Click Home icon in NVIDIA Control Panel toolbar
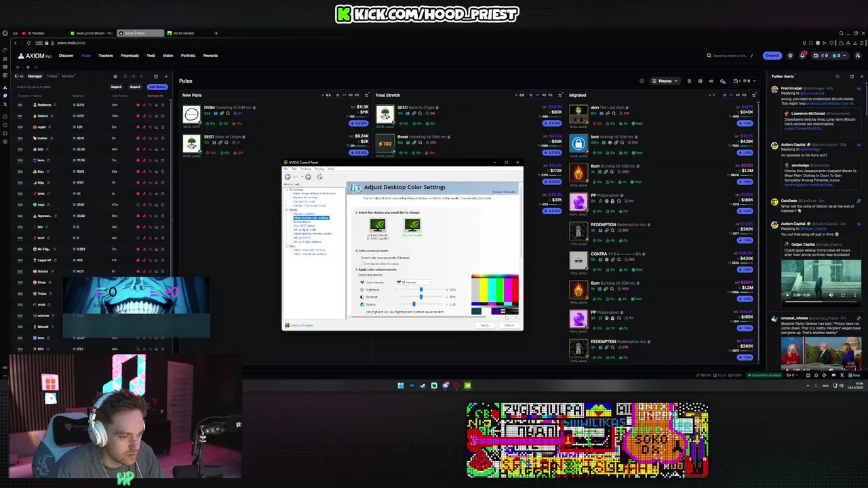The image size is (868, 488). point(319,177)
